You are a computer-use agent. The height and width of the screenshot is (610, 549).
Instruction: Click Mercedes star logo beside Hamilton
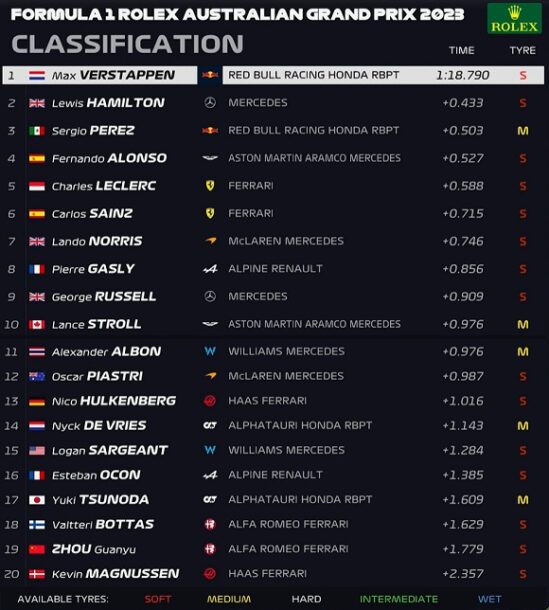[x=210, y=103]
